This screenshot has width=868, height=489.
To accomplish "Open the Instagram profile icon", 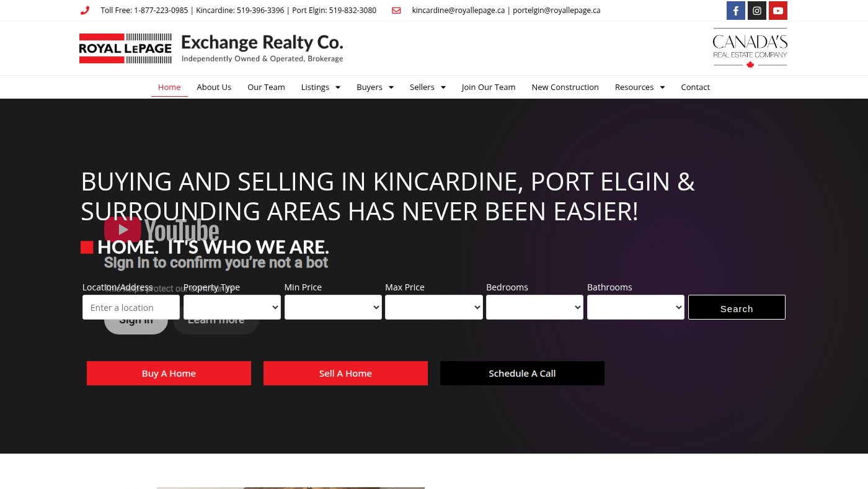I will 757,11.
